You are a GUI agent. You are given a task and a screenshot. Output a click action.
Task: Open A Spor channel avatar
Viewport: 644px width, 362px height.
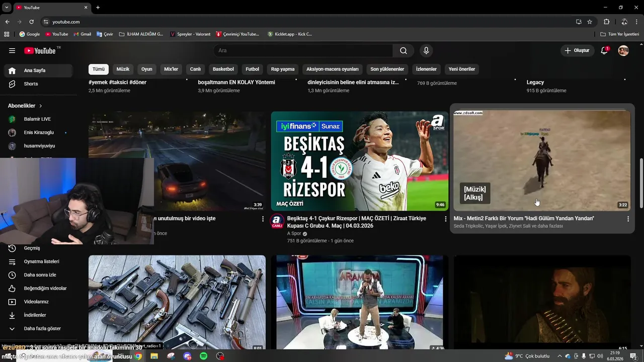click(277, 221)
